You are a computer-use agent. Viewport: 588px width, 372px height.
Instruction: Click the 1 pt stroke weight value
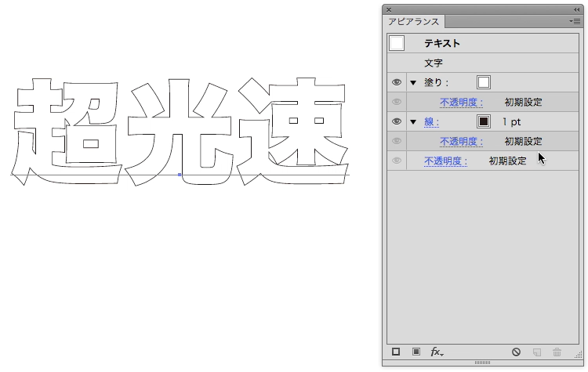(511, 121)
